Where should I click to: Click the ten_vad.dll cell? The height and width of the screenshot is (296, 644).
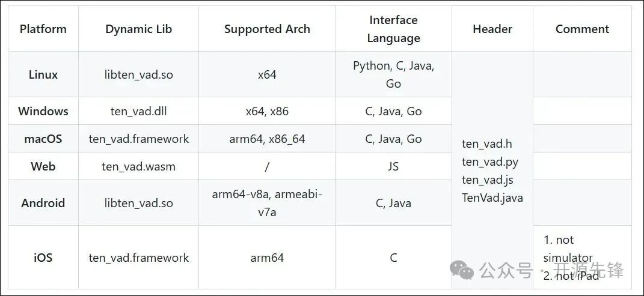tap(138, 111)
